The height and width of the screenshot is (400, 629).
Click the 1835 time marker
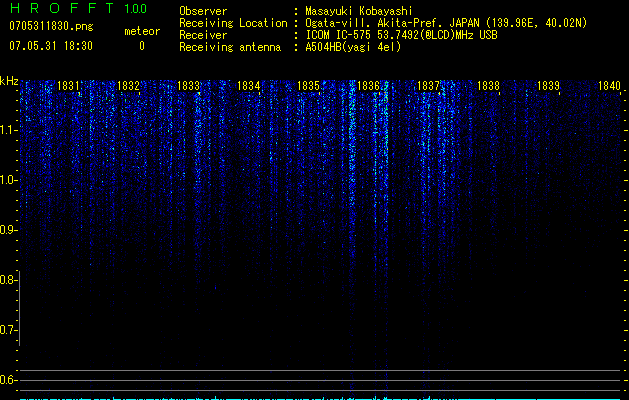[308, 86]
